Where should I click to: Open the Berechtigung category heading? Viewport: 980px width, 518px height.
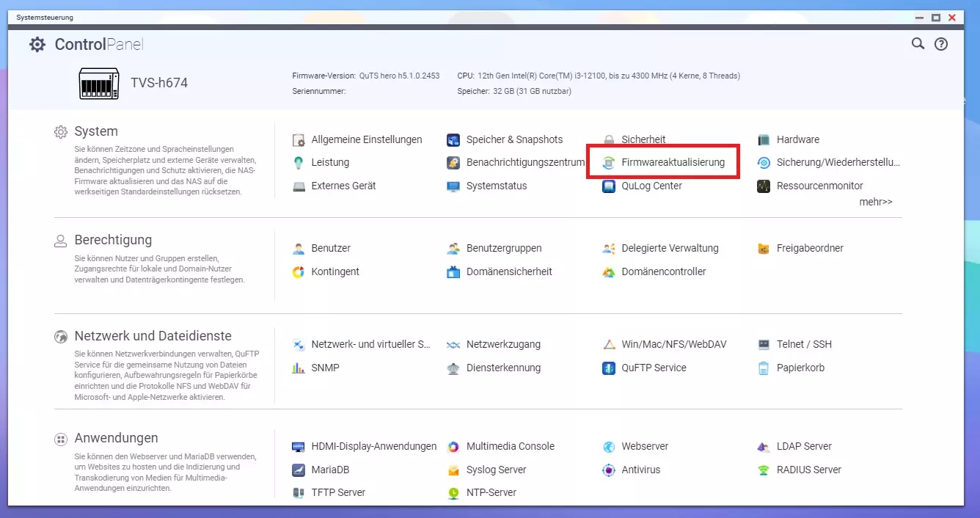click(x=112, y=240)
